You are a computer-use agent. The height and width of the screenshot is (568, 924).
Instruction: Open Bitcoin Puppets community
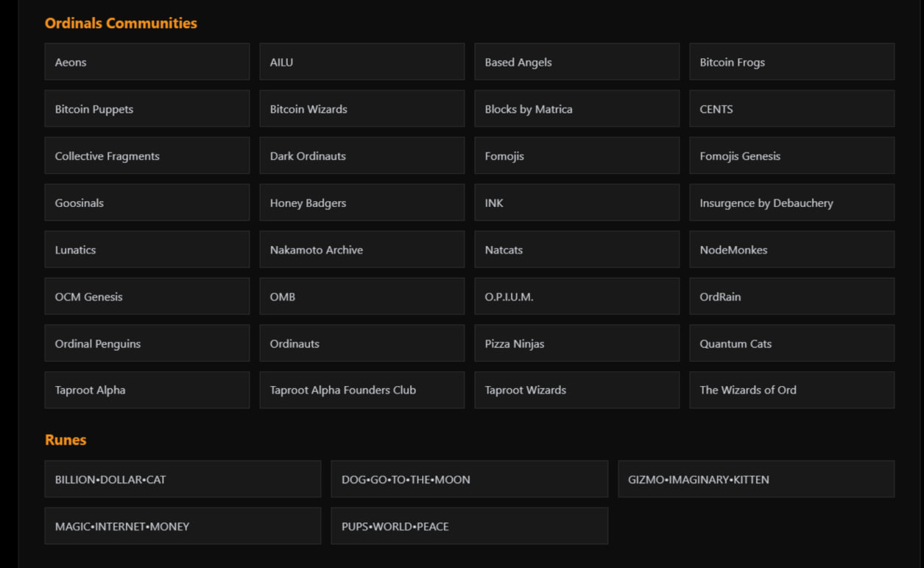pyautogui.click(x=147, y=109)
